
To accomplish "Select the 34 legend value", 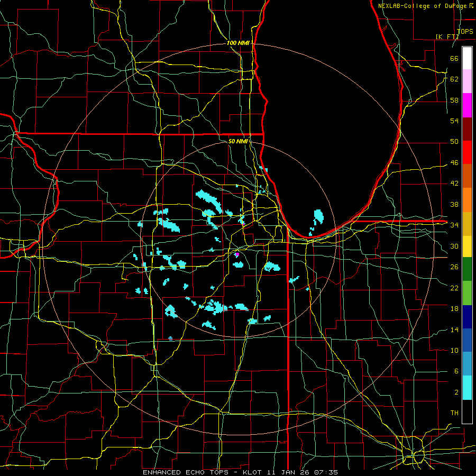I will [x=454, y=225].
